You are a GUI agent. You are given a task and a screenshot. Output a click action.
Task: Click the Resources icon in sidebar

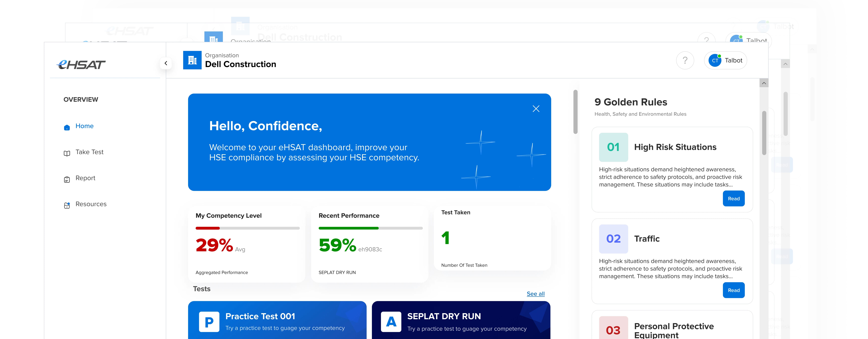coord(67,206)
